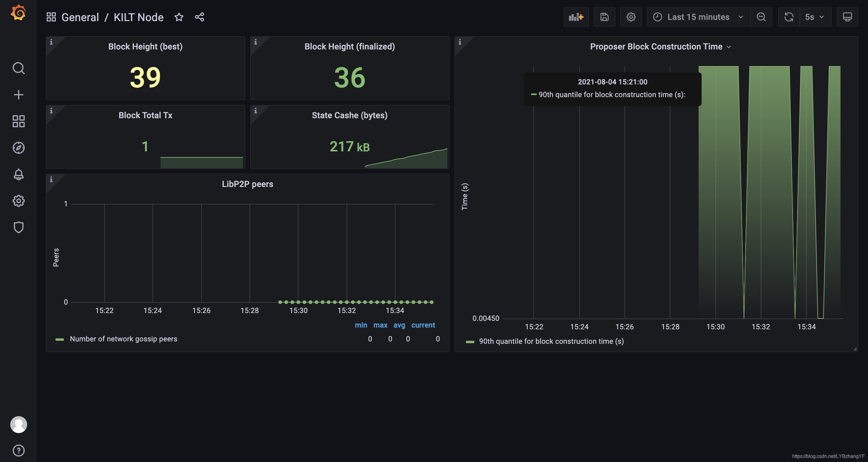
Task: Star the KILT Node dashboard
Action: 179,17
